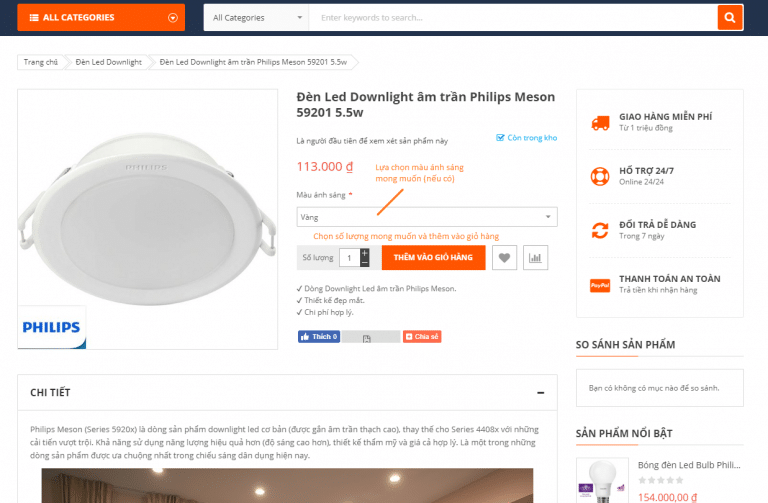The height and width of the screenshot is (503, 768).
Task: Click the orange search magnifier button
Action: click(x=730, y=17)
